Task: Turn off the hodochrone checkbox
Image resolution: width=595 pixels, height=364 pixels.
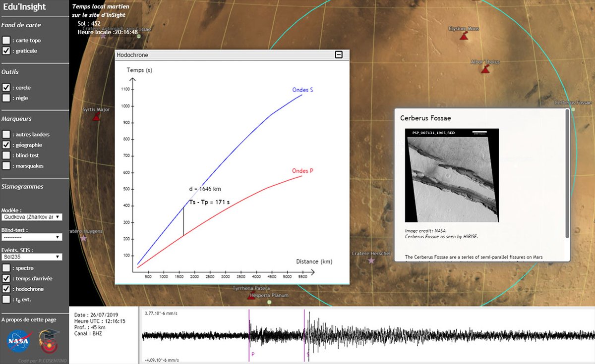Action: pyautogui.click(x=6, y=289)
